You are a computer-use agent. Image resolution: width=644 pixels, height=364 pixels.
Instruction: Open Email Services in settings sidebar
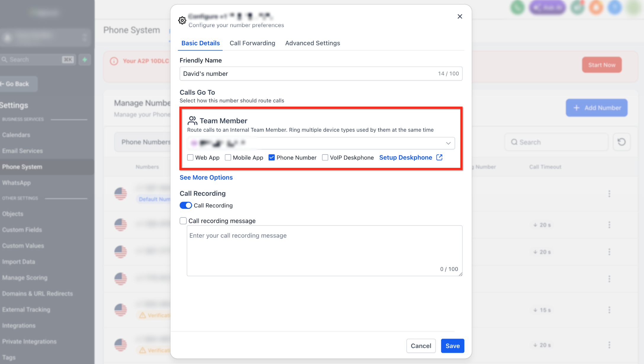click(22, 151)
